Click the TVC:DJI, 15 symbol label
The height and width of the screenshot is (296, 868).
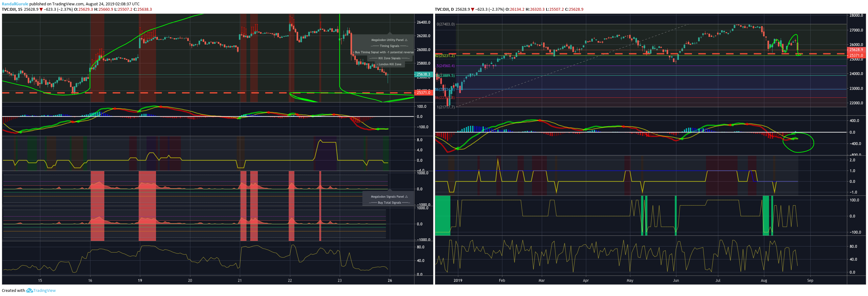tap(12, 9)
